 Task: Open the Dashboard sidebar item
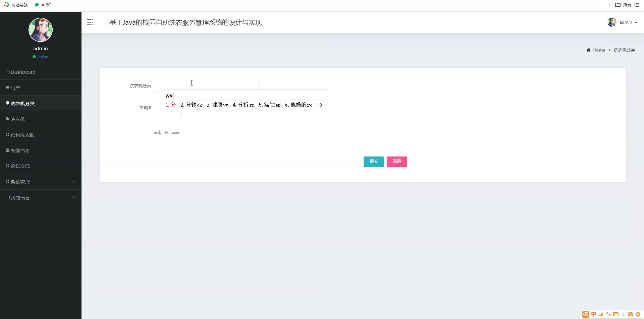click(x=41, y=72)
